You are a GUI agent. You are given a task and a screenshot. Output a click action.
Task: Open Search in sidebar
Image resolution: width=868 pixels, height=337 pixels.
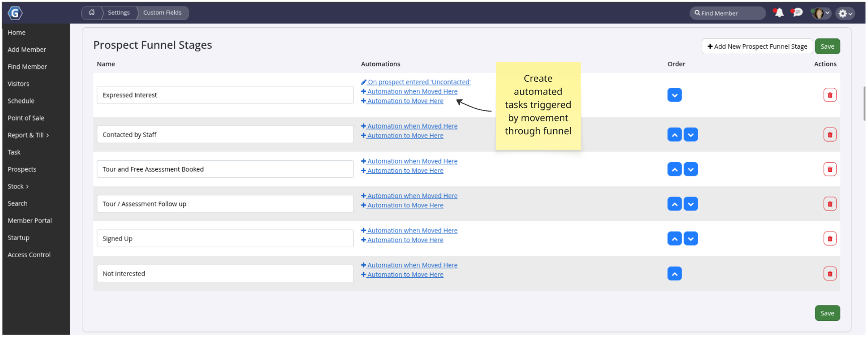tap(18, 203)
